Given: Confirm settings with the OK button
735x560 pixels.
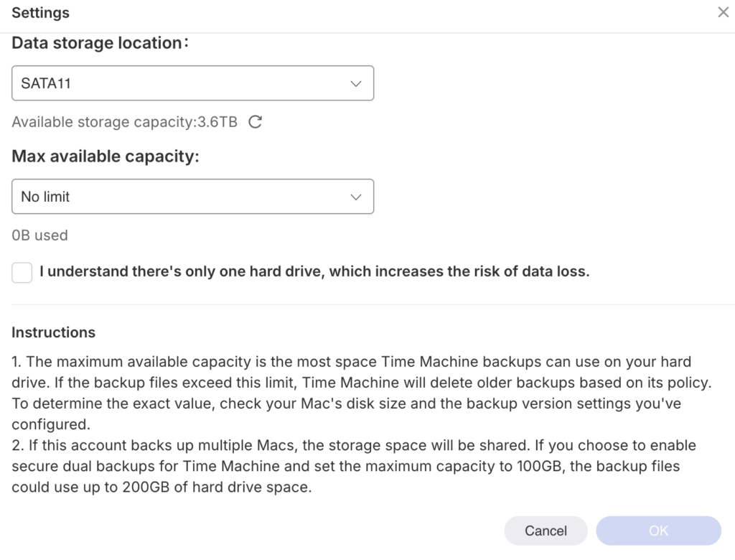Looking at the screenshot, I should point(658,531).
